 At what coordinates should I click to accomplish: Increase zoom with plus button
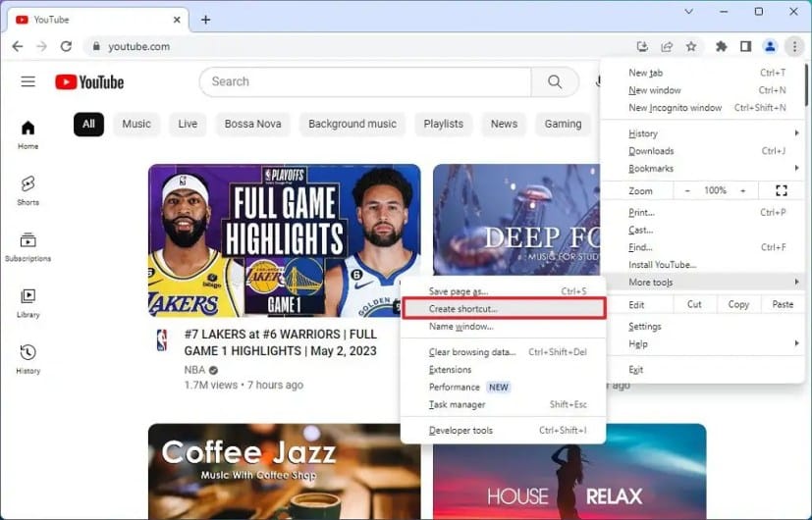pos(743,190)
